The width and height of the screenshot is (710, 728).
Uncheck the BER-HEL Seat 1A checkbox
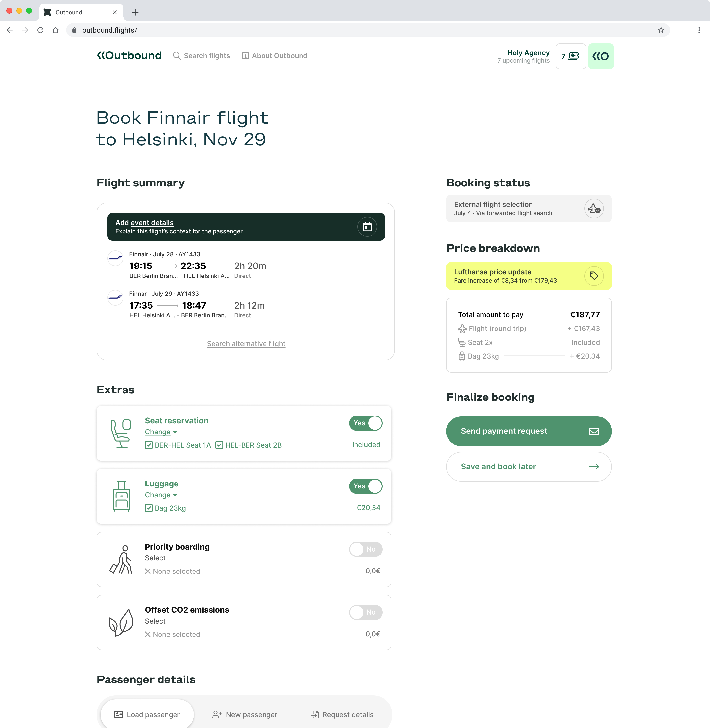point(149,445)
